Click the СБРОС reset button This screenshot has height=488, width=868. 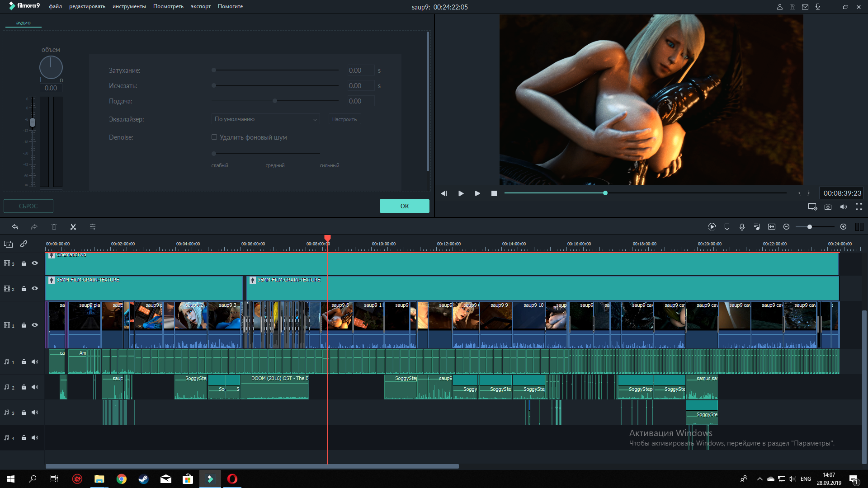(28, 206)
